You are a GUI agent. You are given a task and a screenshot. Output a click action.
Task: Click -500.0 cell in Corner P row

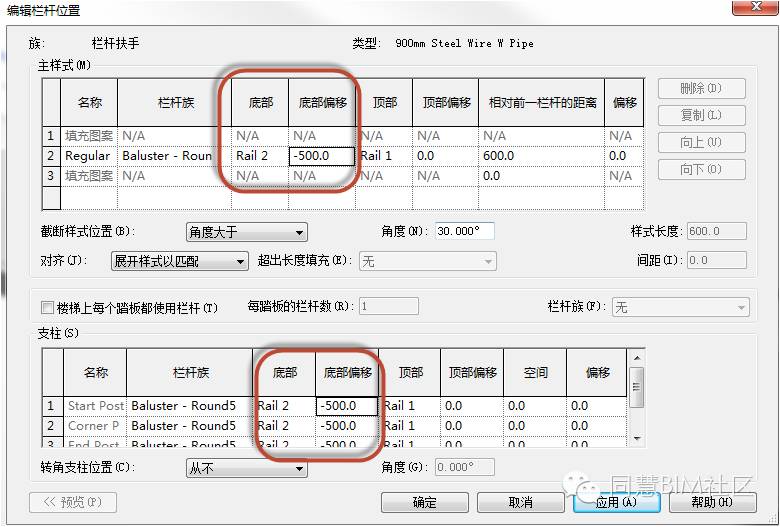347,426
